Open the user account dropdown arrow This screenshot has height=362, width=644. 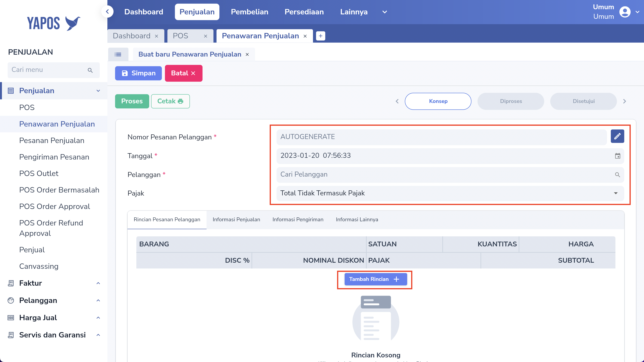pyautogui.click(x=637, y=12)
